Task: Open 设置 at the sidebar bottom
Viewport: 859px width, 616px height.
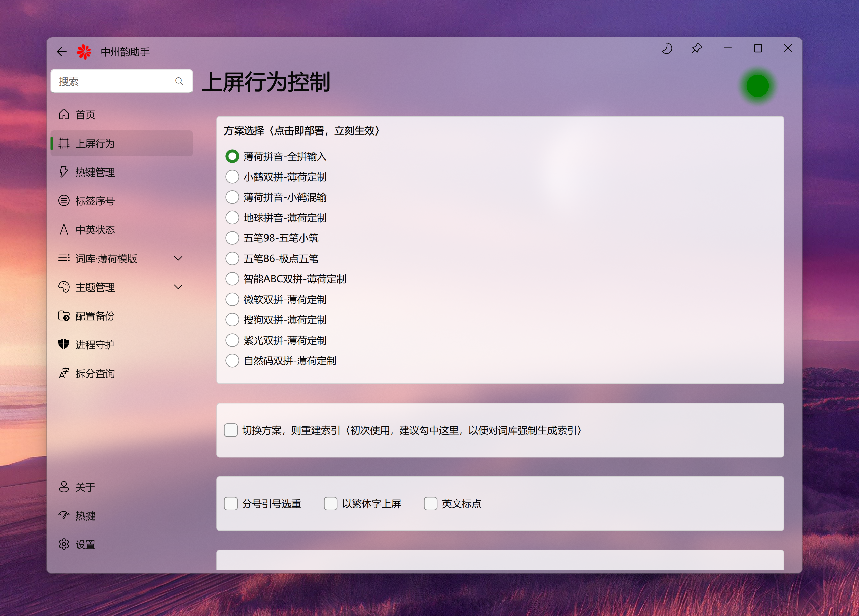Action: click(85, 544)
